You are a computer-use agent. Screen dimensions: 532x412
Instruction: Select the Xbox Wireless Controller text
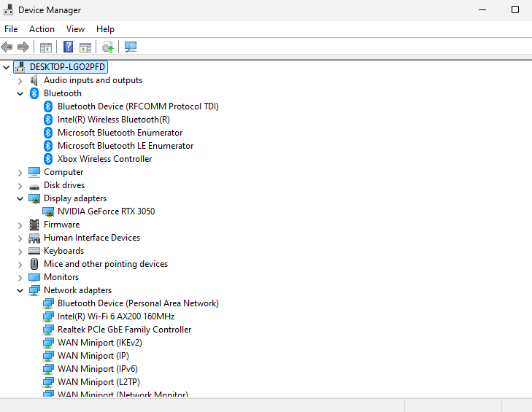(x=105, y=159)
